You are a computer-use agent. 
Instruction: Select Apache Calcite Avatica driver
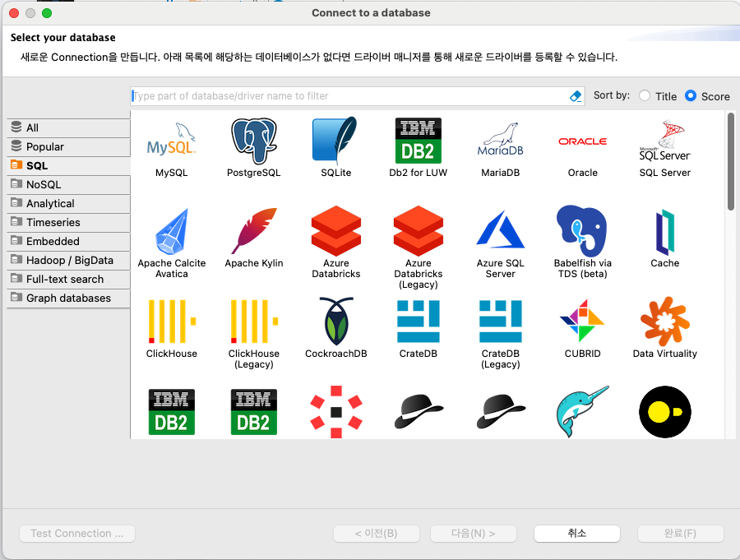[x=172, y=231]
